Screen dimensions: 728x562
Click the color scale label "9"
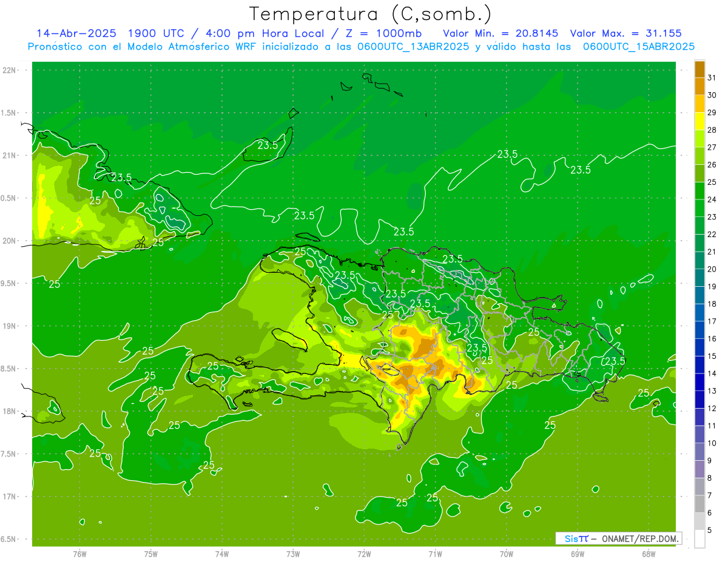[709, 461]
